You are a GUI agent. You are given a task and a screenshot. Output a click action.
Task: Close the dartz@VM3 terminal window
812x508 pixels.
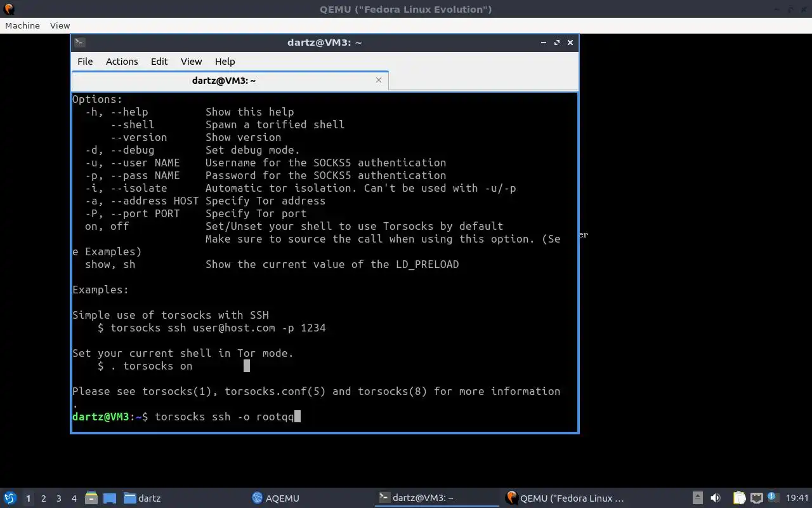coord(570,43)
